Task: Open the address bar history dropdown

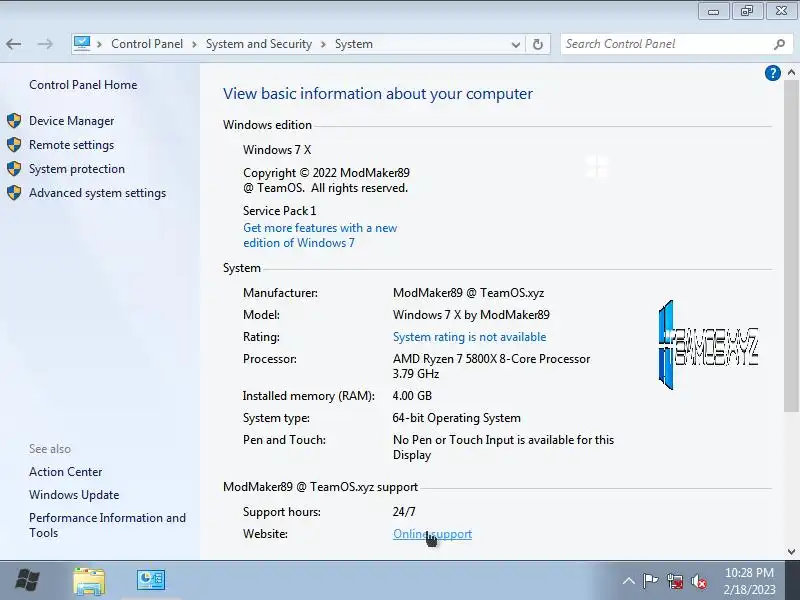Action: tap(515, 45)
